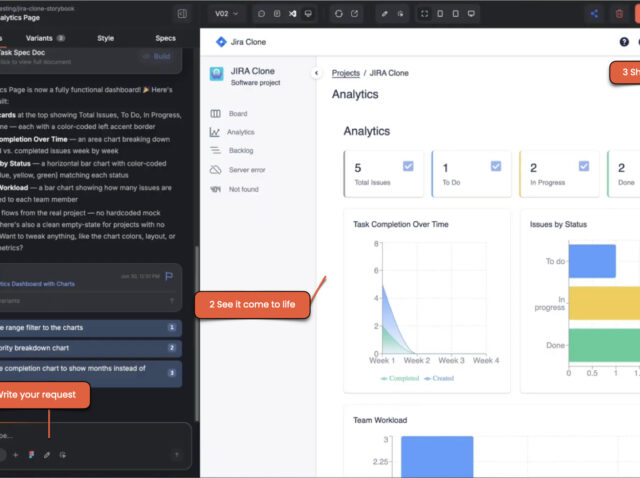Toggle the In Progress card checkbox
Image resolution: width=640 pixels, height=478 pixels.
[x=584, y=166]
